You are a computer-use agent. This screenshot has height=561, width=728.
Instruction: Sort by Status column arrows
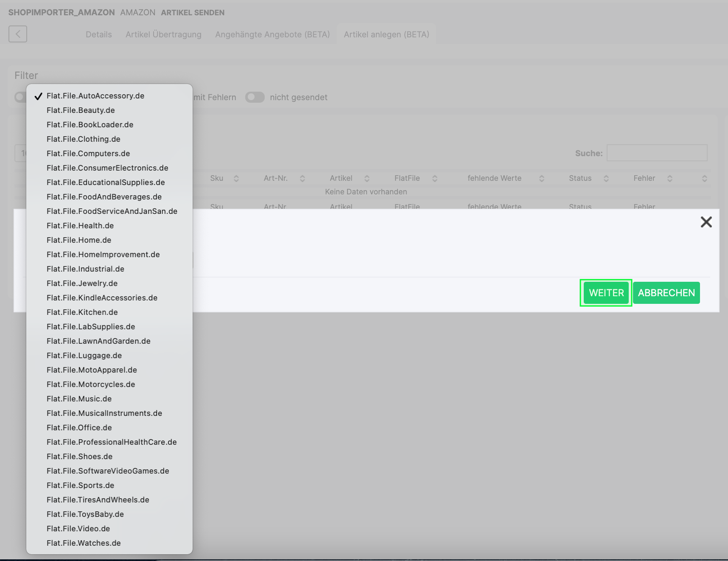pyautogui.click(x=606, y=179)
